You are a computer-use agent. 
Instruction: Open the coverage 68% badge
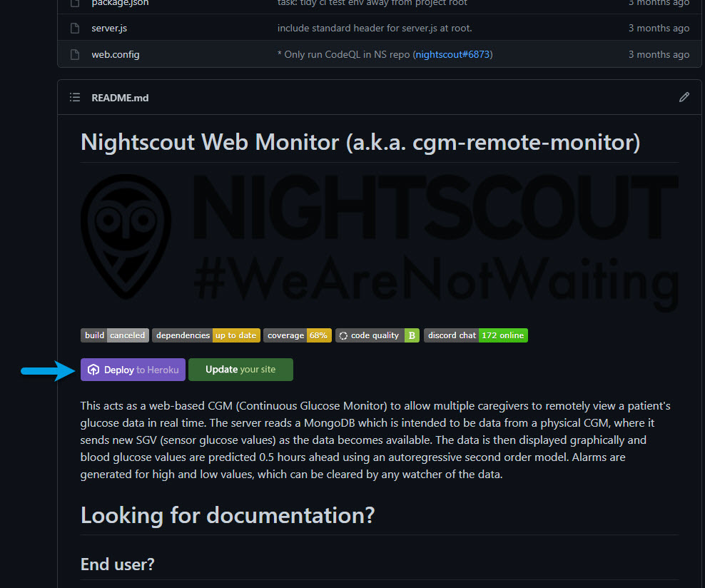[x=297, y=335]
